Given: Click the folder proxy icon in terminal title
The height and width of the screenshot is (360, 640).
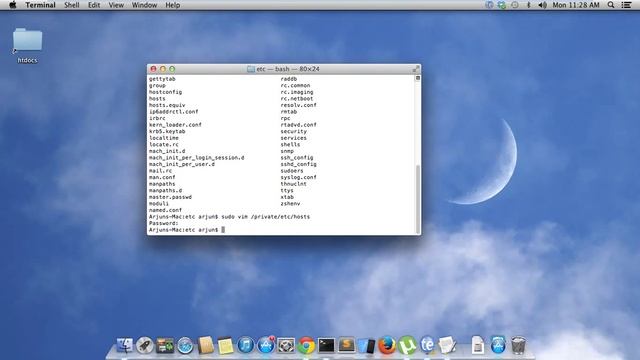Looking at the screenshot, I should click(x=251, y=69).
